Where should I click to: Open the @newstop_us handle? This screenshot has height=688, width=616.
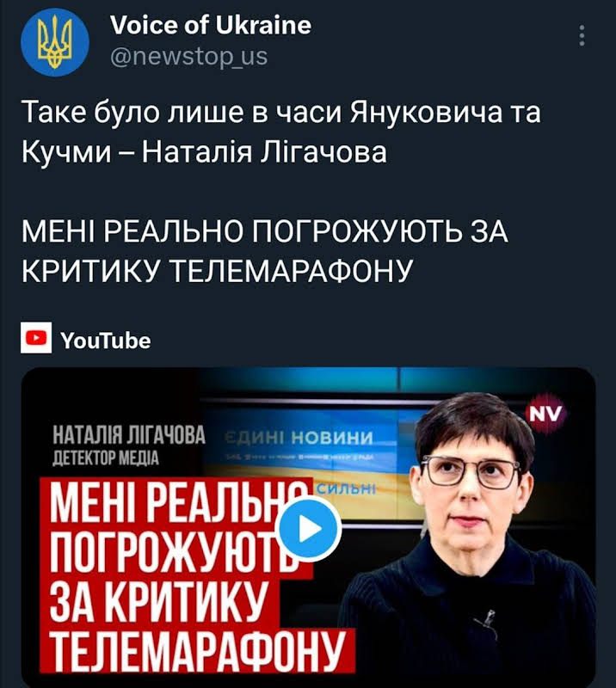(188, 57)
